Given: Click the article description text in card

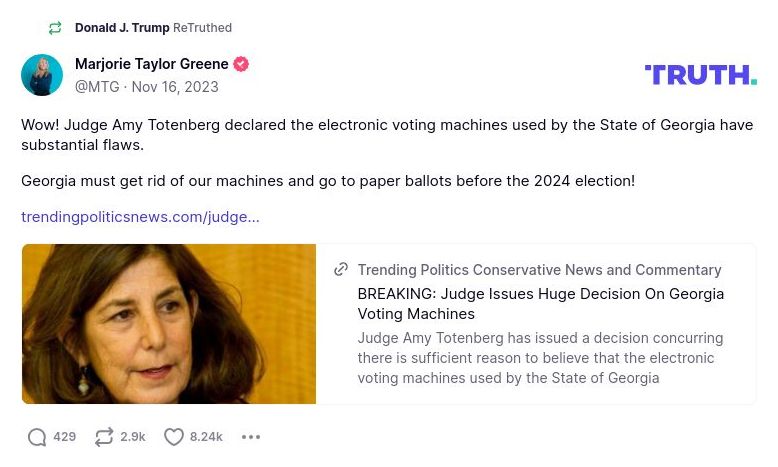Looking at the screenshot, I should 540,358.
